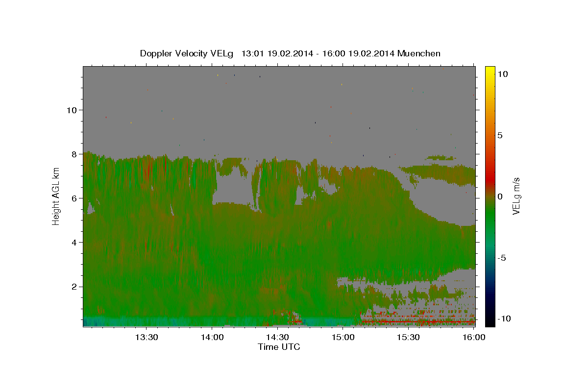
Task: Click the 'Time UTC' axis title
Action: click(279, 347)
